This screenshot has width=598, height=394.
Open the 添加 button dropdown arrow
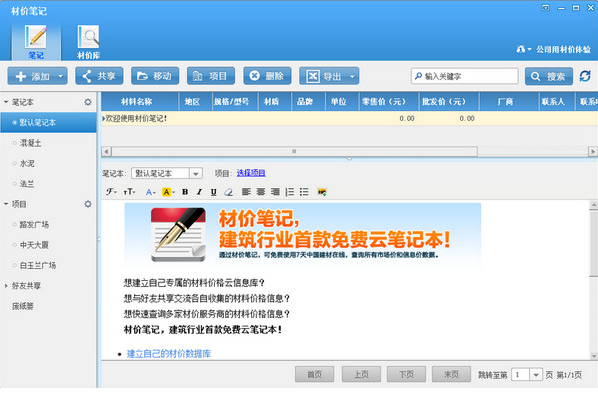coord(61,76)
